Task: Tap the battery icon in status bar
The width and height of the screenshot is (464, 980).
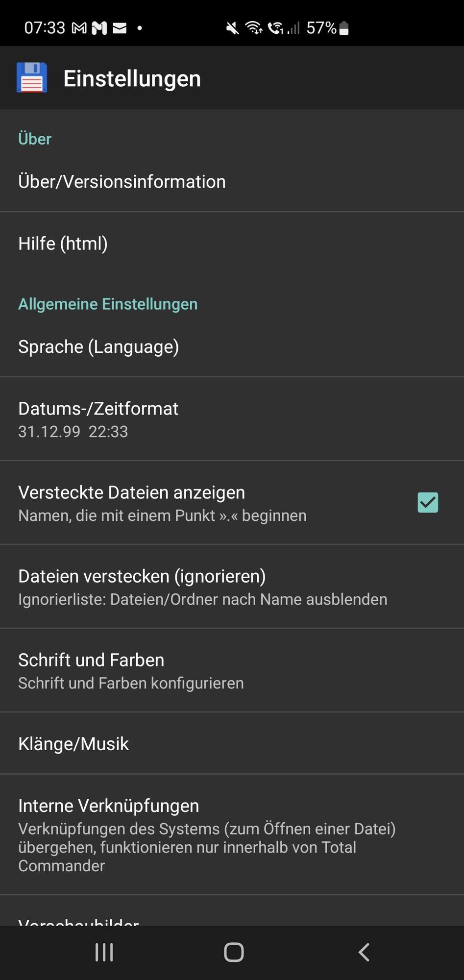Action: pyautogui.click(x=344, y=28)
